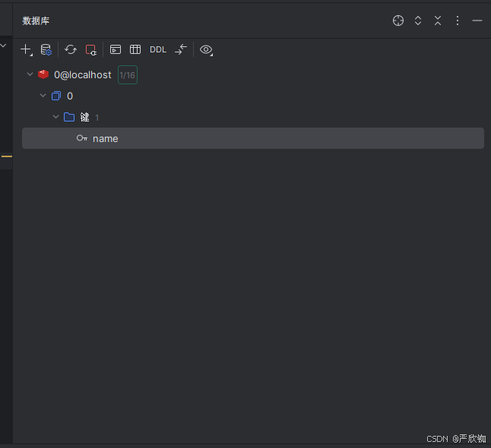491x448 pixels.
Task: Deactivate connection with red stop icon
Action: 90,50
